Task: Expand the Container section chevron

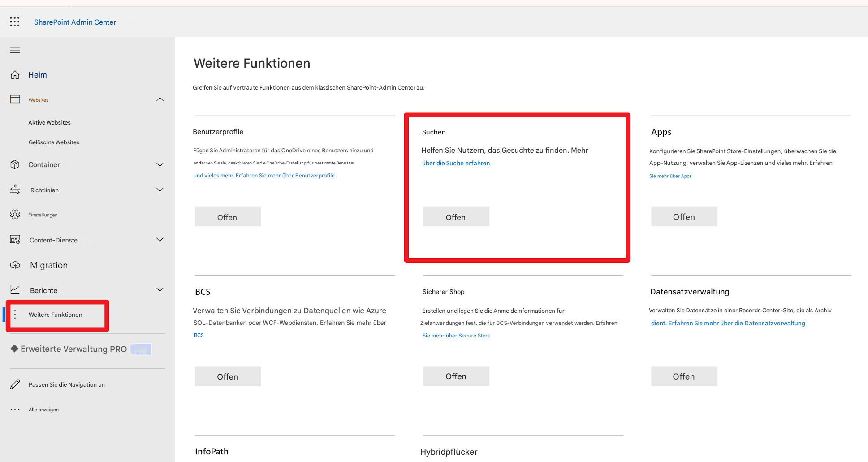Action: pyautogui.click(x=160, y=164)
